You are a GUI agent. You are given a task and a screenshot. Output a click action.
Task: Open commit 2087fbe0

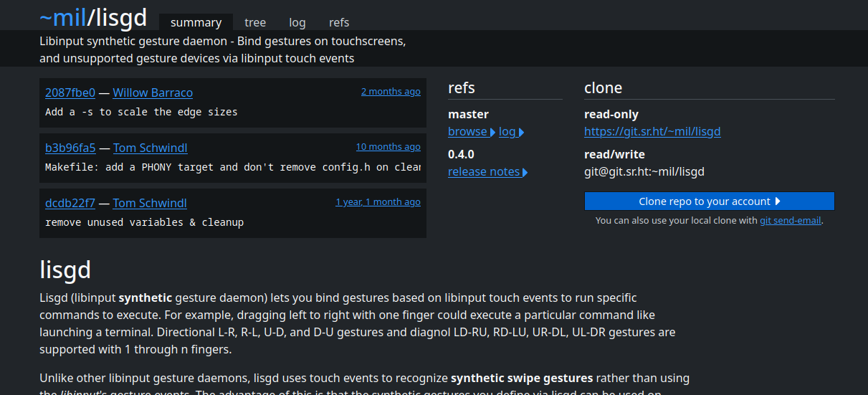point(70,92)
